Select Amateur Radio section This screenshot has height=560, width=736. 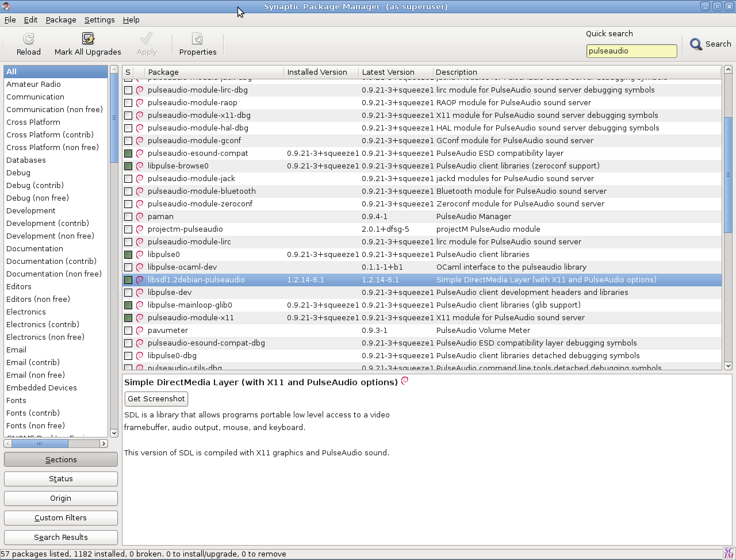33,85
